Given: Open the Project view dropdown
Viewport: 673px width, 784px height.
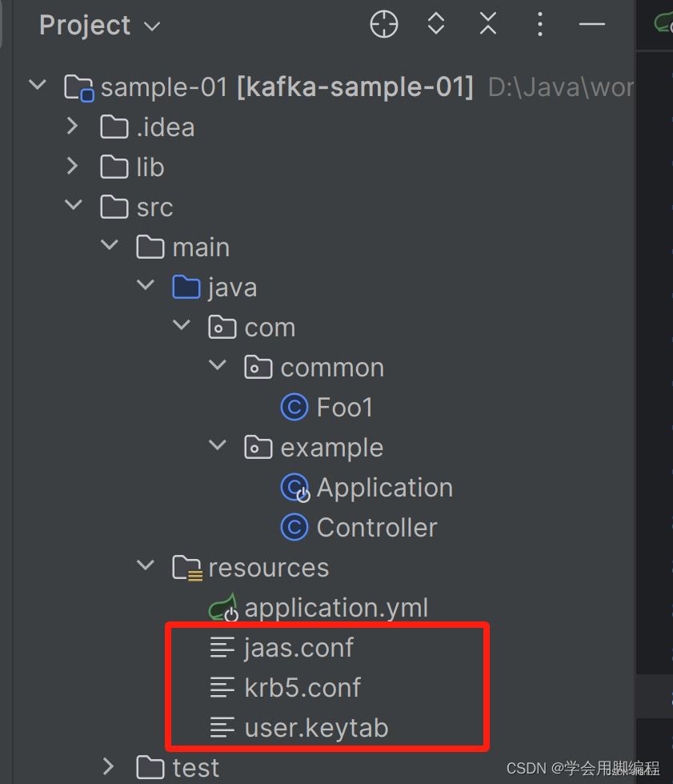Looking at the screenshot, I should [100, 25].
